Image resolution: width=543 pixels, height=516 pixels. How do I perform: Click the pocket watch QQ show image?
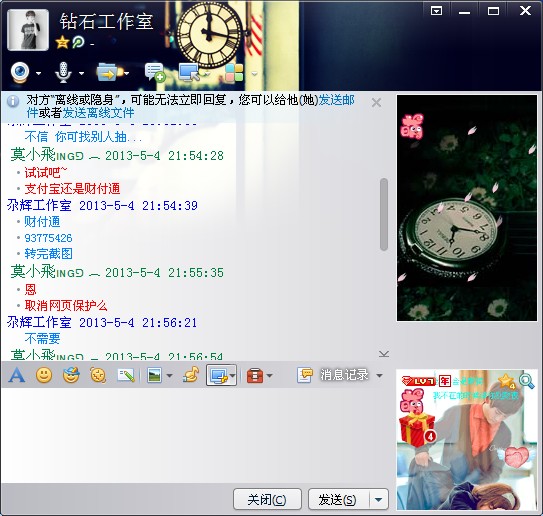click(467, 208)
